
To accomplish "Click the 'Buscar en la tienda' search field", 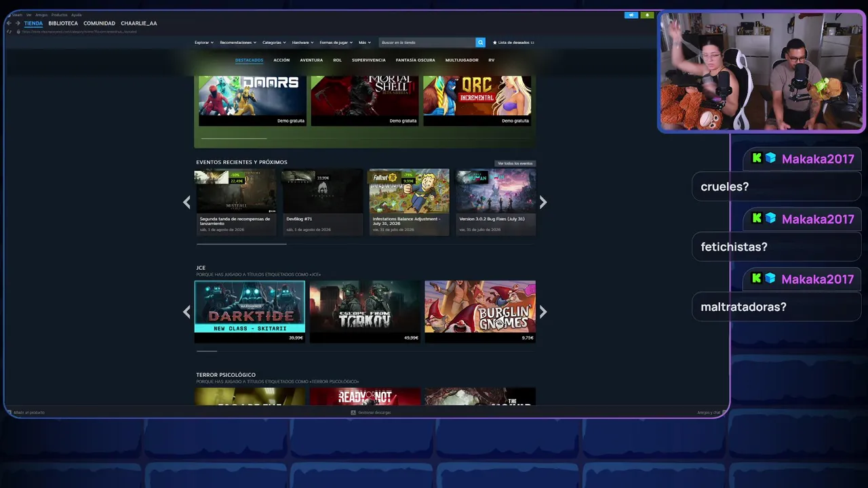I will [427, 43].
